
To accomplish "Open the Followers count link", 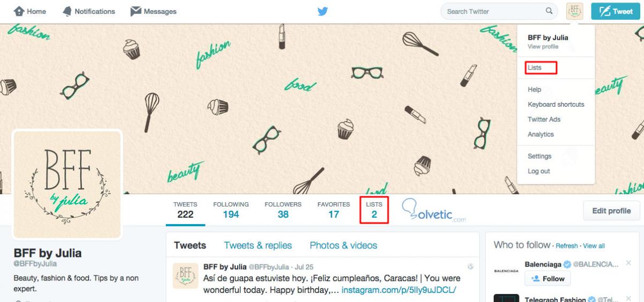I will [283, 210].
